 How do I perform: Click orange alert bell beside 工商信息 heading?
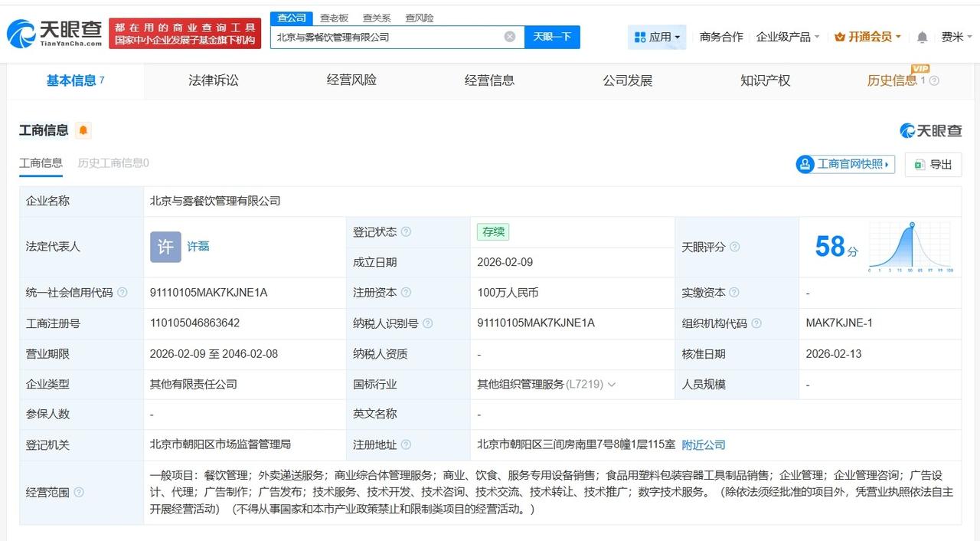click(83, 130)
